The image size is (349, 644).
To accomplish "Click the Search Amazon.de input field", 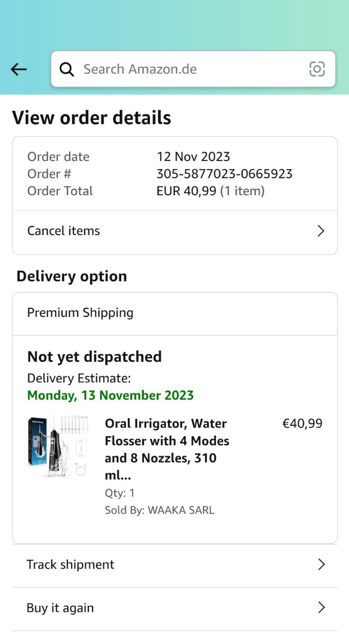I will 191,69.
